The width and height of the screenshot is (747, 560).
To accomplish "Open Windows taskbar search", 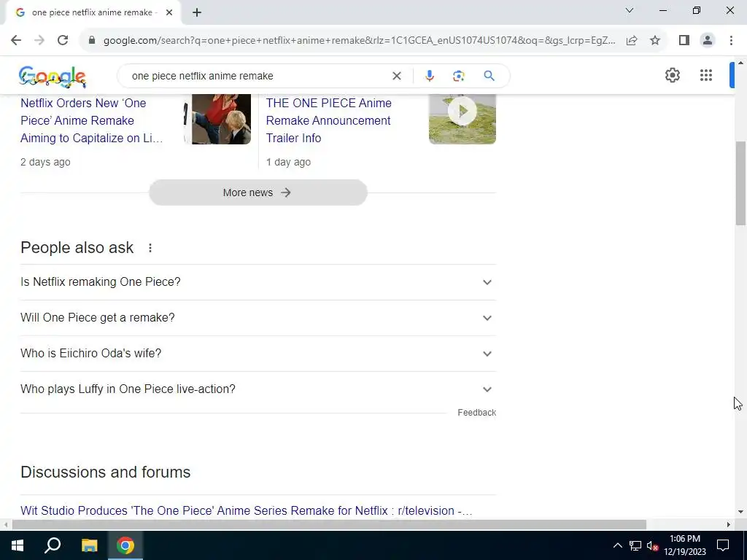I will [x=53, y=545].
